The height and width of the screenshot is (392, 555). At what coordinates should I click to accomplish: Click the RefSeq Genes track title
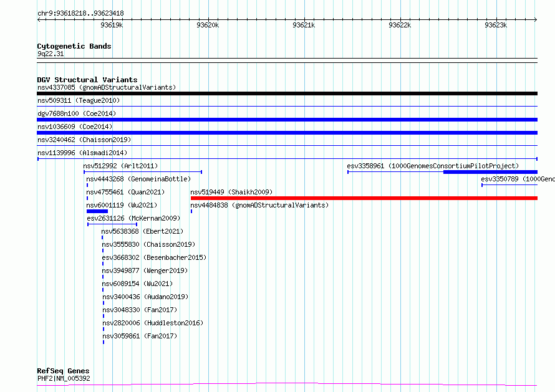coord(63,371)
